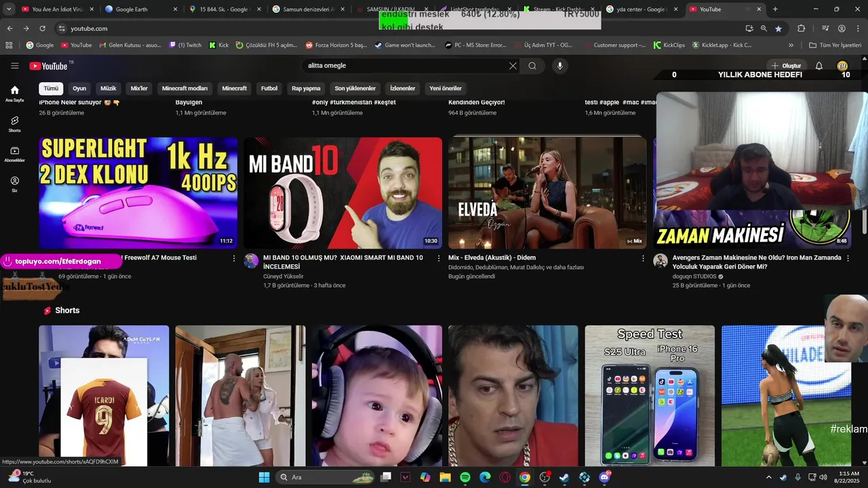Click the Windows taskbar Ara search box
The width and height of the screenshot is (868, 488).
(x=325, y=477)
